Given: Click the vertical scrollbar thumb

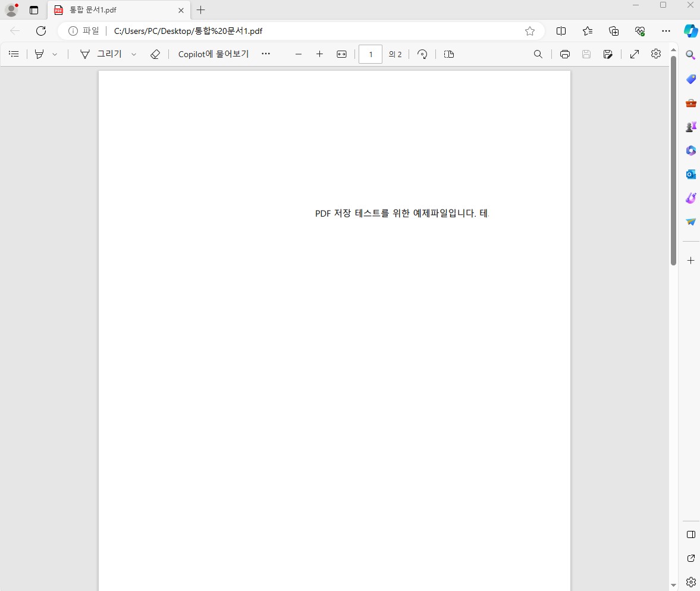Looking at the screenshot, I should tap(673, 161).
